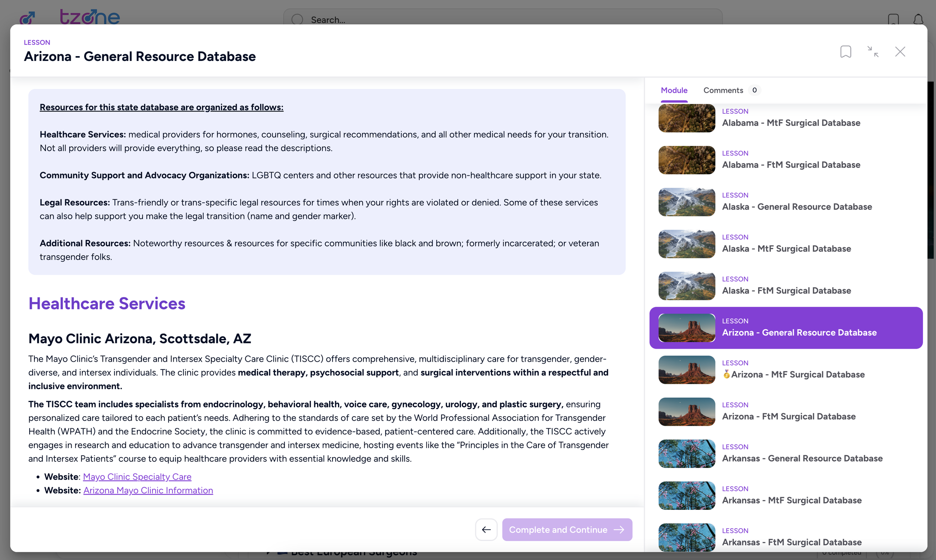Screen dimensions: 936x560
Task: Open Alabama - MtF Surgical Database lesson
Action: pos(791,123)
